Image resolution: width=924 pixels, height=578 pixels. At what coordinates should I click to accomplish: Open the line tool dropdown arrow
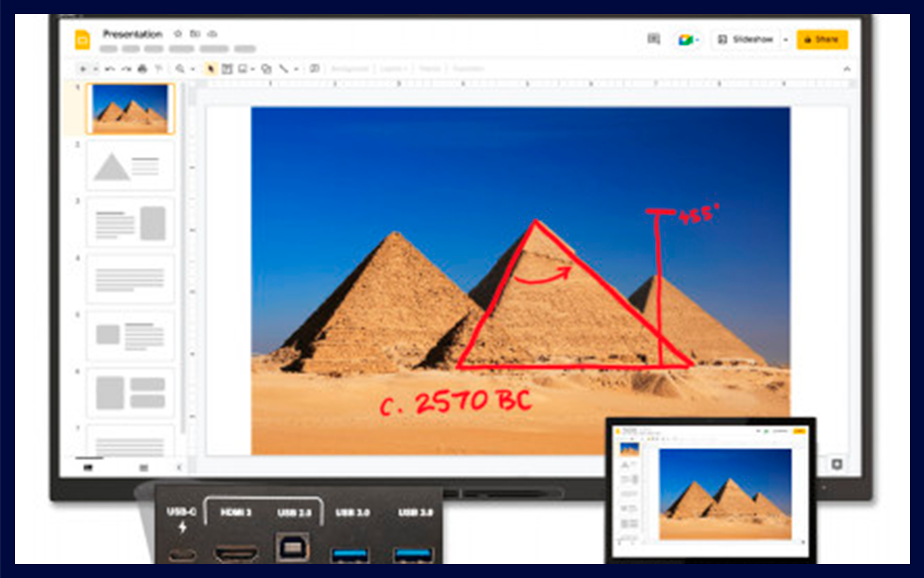point(296,69)
